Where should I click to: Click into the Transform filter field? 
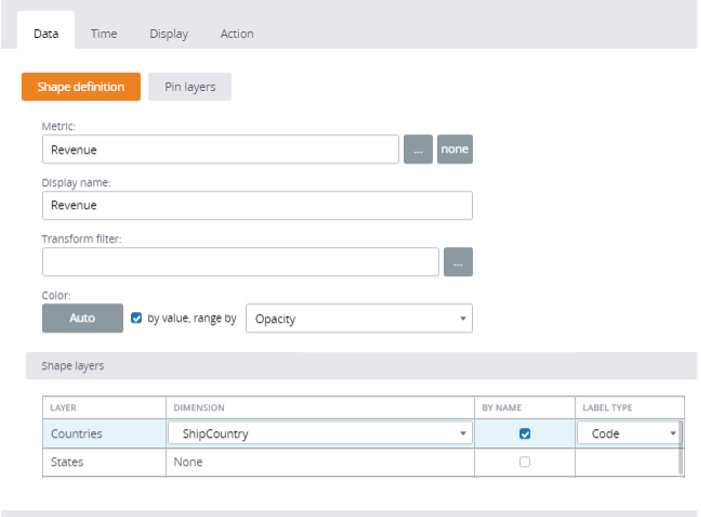click(x=240, y=262)
